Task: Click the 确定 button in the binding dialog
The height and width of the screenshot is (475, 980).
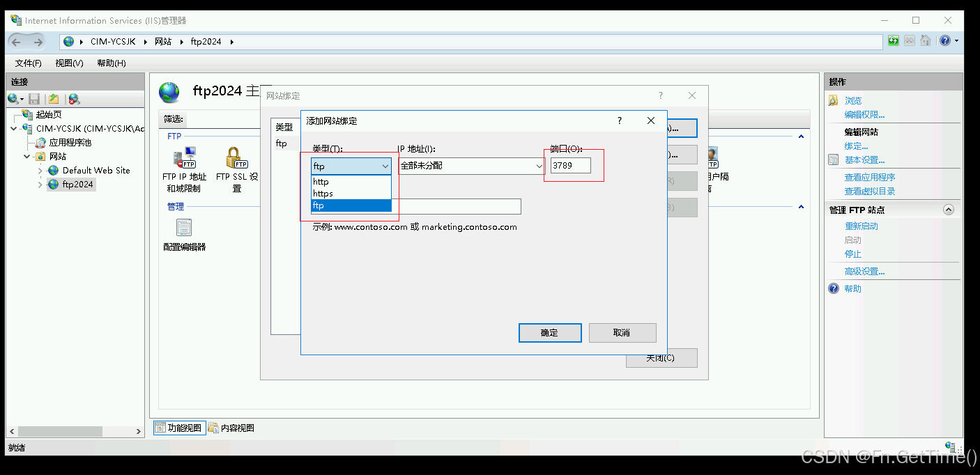Action: pyautogui.click(x=550, y=333)
